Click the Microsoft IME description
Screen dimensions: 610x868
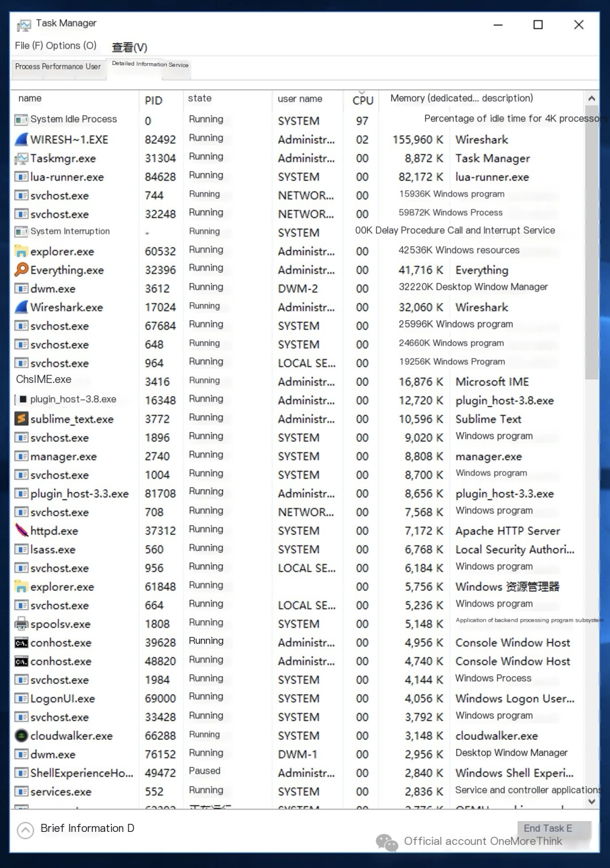tap(492, 382)
